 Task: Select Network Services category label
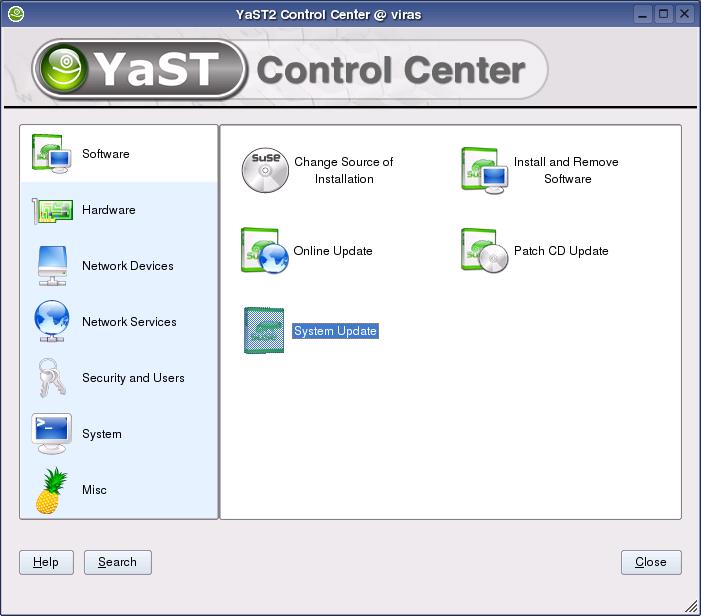pyautogui.click(x=129, y=322)
